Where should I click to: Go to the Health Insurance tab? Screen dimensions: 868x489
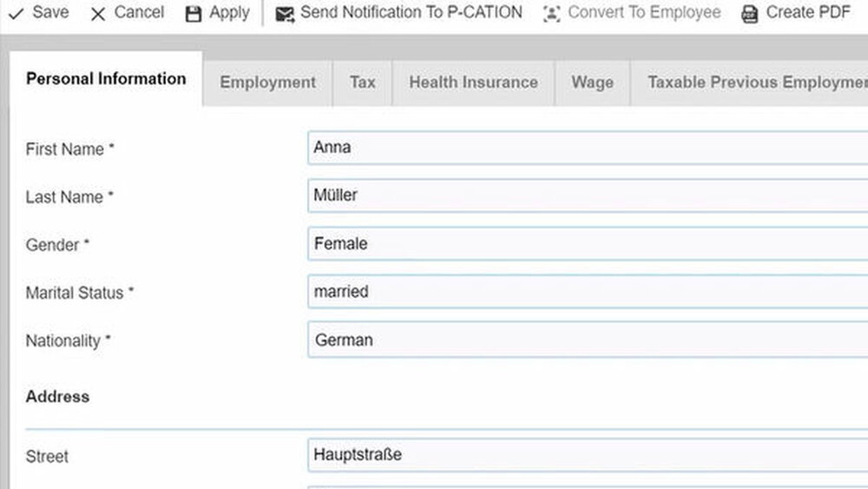tap(473, 83)
